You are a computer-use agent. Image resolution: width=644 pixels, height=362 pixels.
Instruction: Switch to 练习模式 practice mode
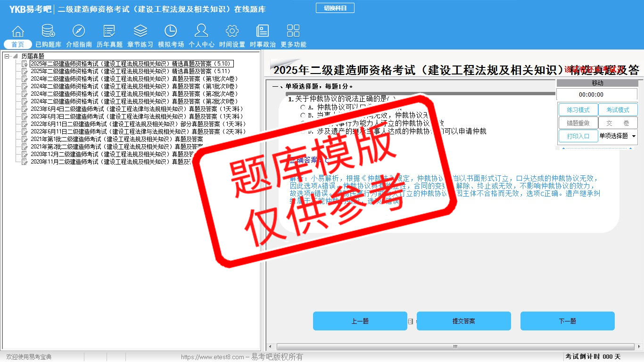coord(578,110)
